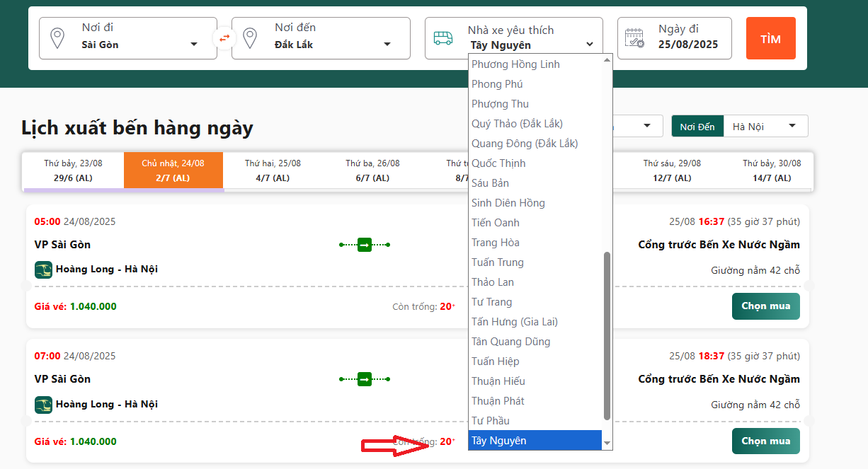Click Giá vé 1.040.000 on the 05:00 trip
868x469 pixels.
pos(76,306)
